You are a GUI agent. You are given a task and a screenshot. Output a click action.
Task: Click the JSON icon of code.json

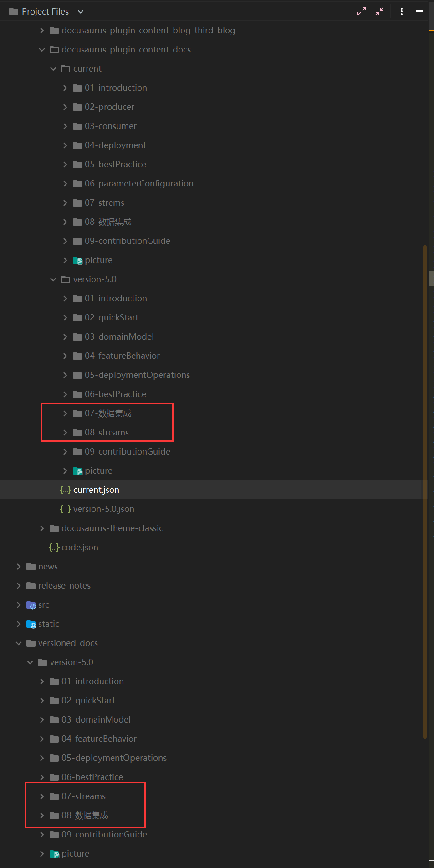54,548
